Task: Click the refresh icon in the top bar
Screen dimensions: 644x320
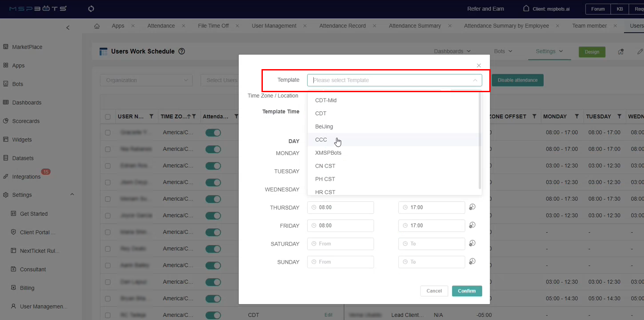Action: 92,8
